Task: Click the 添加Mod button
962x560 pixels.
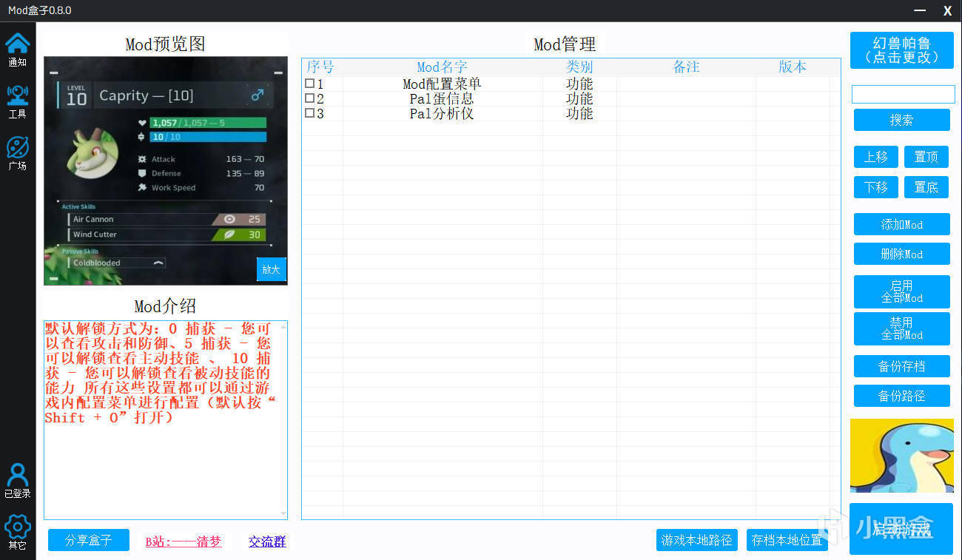Action: 901,224
